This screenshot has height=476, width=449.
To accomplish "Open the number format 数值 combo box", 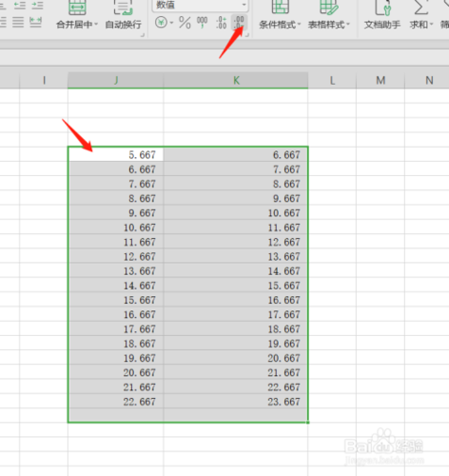I will click(200, 5).
